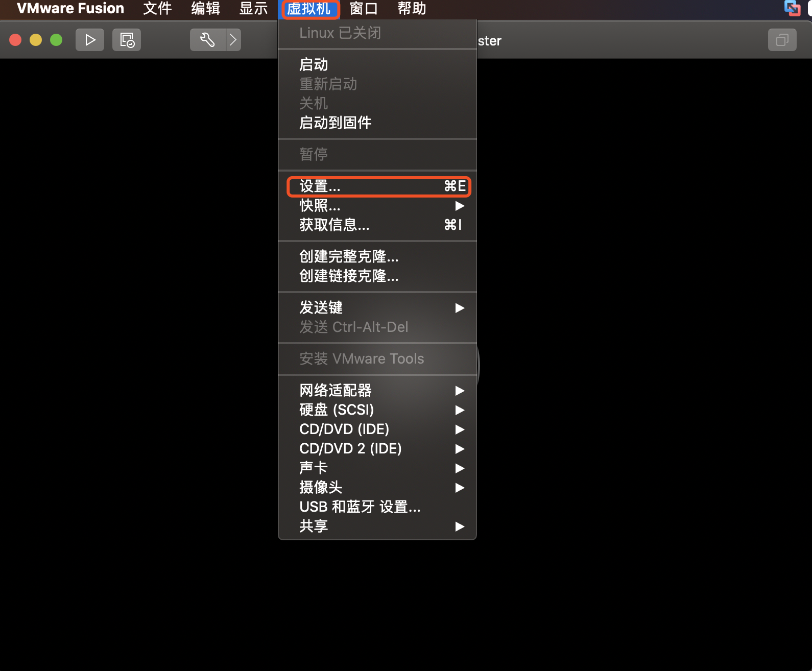This screenshot has height=671, width=812.
Task: Open settings via the wrench toolbar icon
Action: click(208, 40)
